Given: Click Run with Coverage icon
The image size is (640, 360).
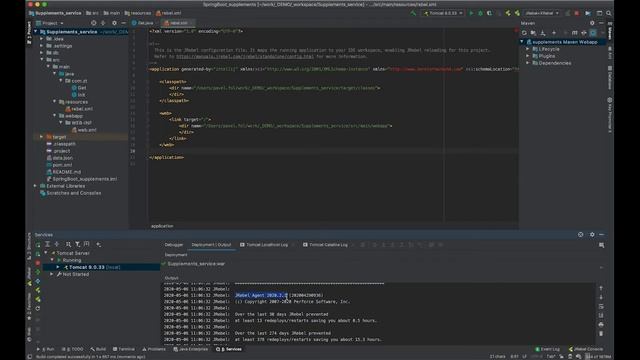Looking at the screenshot, I should click(489, 13).
